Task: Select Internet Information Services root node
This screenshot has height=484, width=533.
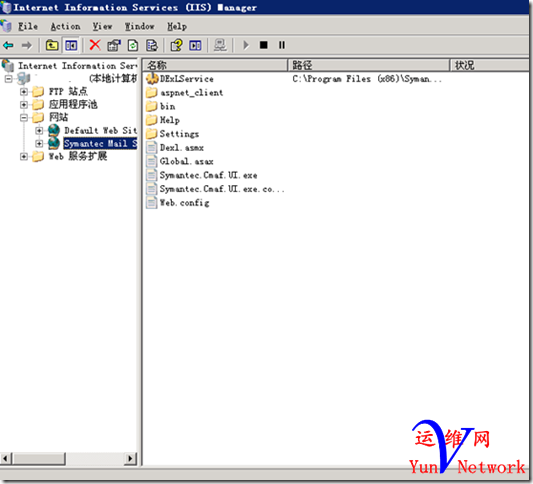Action: tap(77, 66)
